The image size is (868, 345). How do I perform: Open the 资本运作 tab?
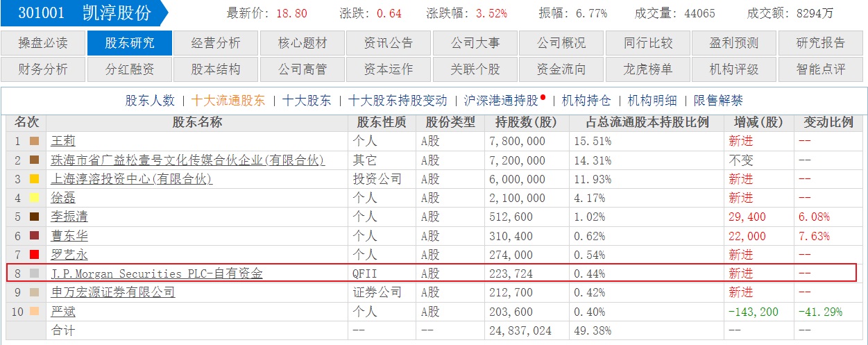[389, 69]
